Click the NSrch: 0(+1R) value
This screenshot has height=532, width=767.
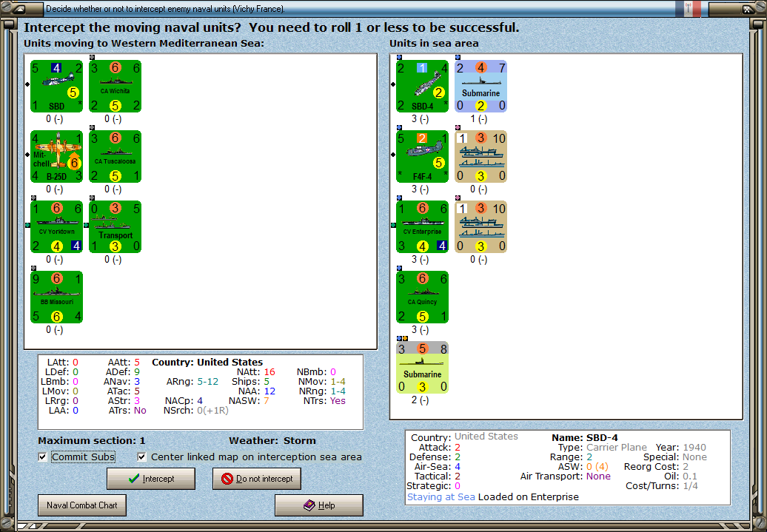(196, 410)
